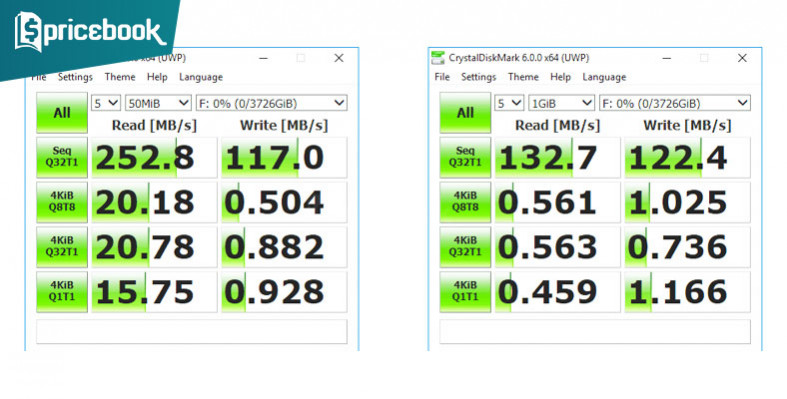
Task: Start Seq Q32T1 test in right window
Action: pos(465,158)
